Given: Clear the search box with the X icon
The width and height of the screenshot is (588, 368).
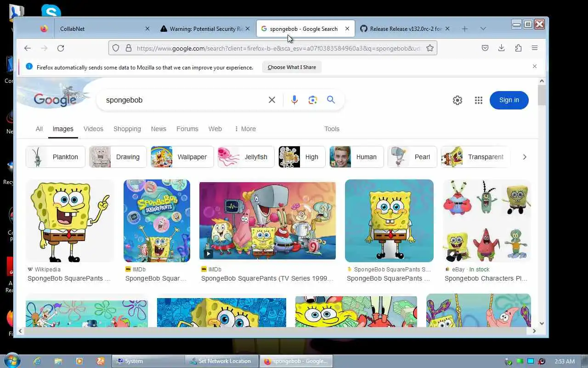Looking at the screenshot, I should point(272,100).
